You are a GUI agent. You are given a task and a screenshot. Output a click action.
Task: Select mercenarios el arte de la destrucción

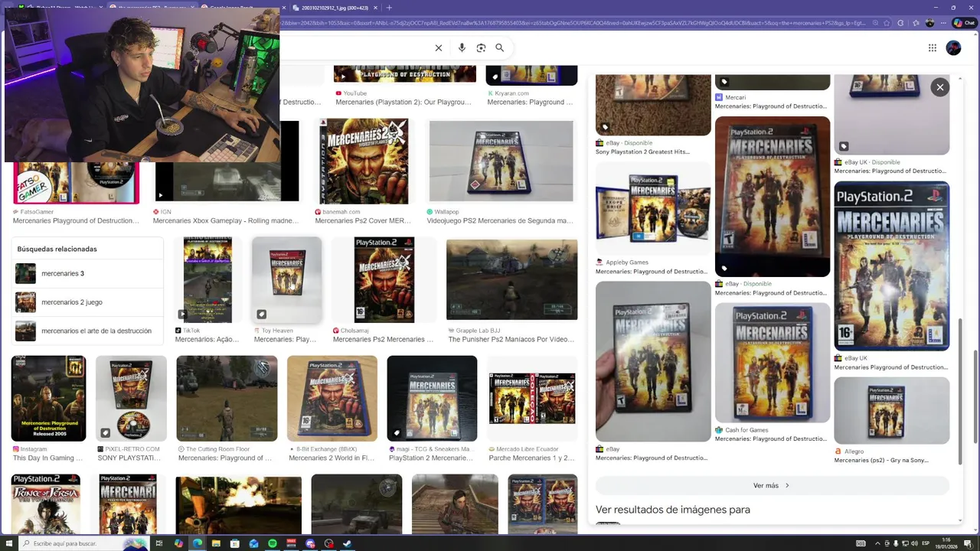click(x=88, y=331)
